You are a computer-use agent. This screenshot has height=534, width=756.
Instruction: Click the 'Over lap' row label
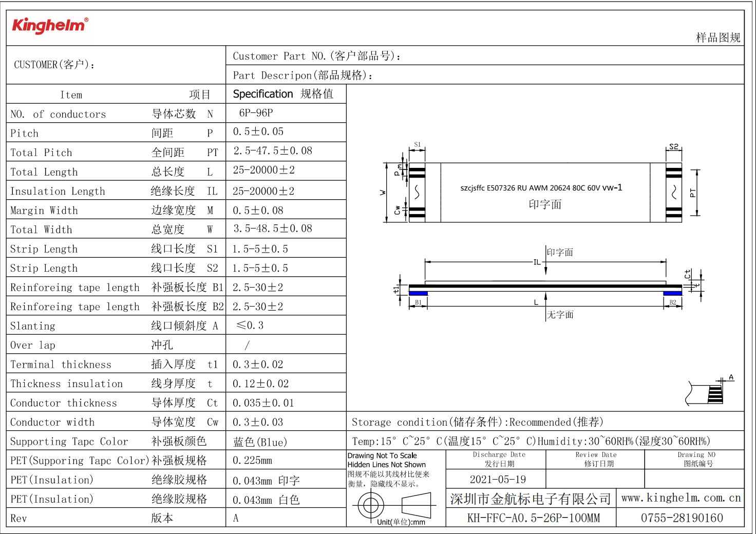(33, 345)
